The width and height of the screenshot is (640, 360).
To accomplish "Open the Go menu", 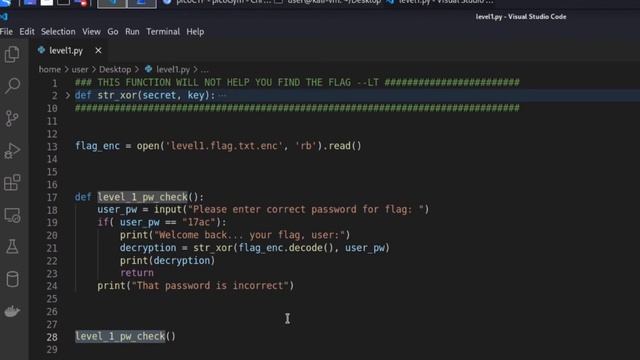I will (113, 31).
